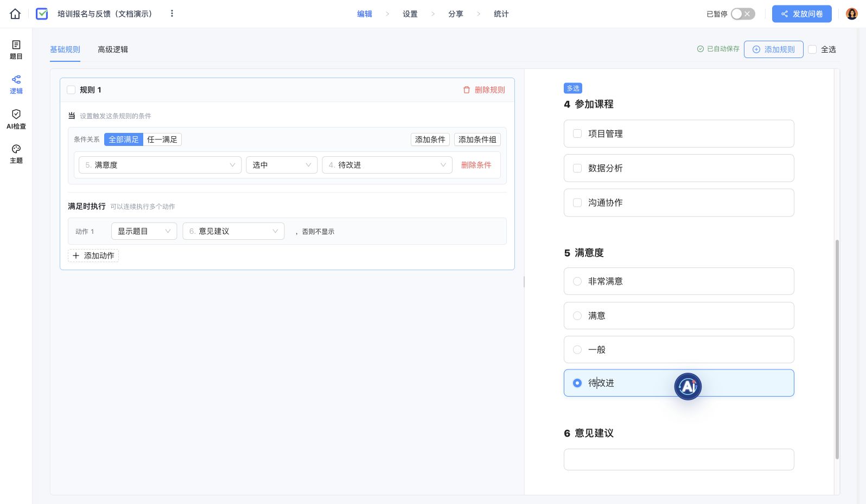Click the 添加规则 button
The image size is (866, 504).
click(x=774, y=49)
